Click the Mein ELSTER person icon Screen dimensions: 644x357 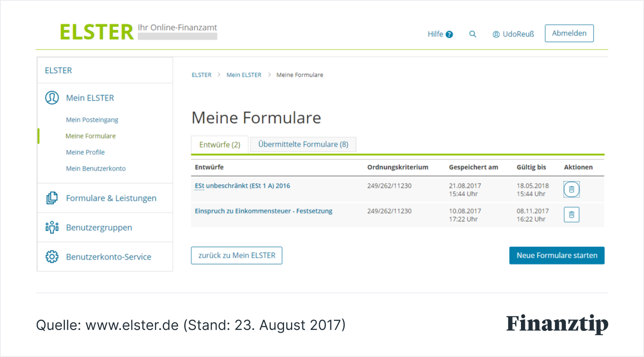(x=52, y=98)
